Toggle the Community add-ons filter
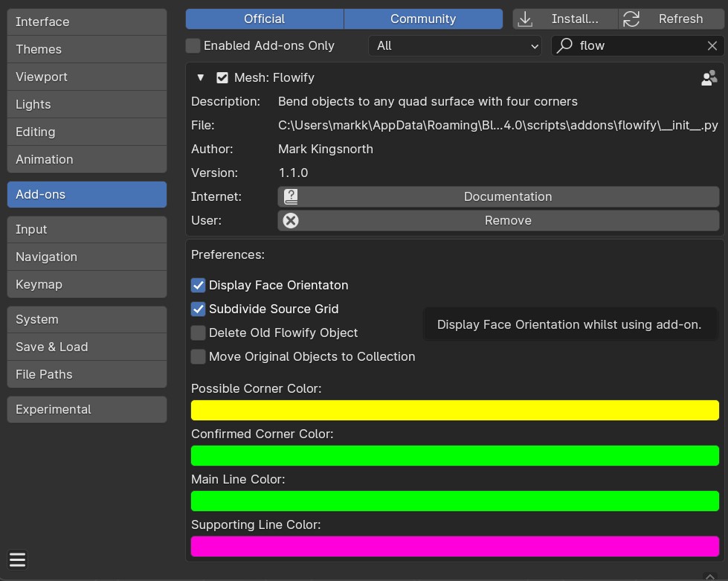The width and height of the screenshot is (728, 581). click(x=423, y=19)
